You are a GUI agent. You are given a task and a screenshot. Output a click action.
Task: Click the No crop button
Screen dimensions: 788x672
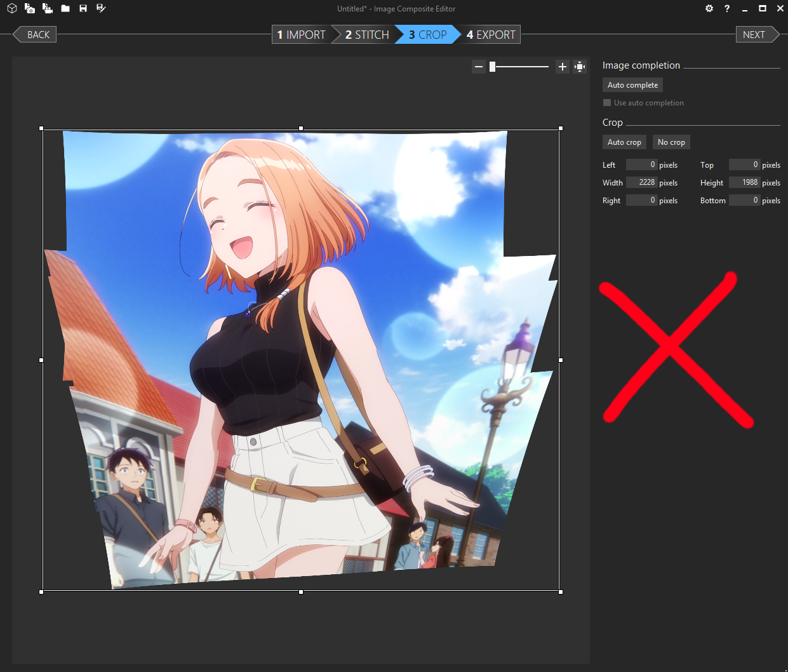671,142
